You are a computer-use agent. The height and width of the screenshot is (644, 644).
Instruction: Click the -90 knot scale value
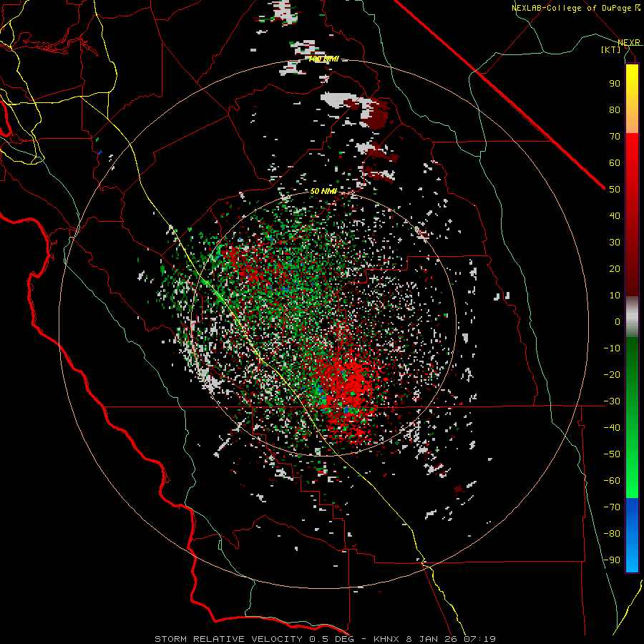pyautogui.click(x=612, y=560)
